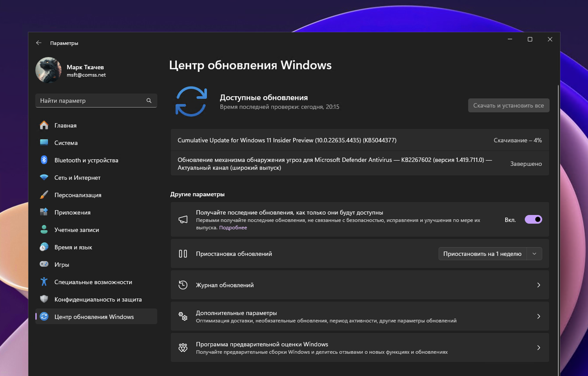The image size is (588, 376).
Task: Click the Найти параметр search field
Action: coord(96,101)
